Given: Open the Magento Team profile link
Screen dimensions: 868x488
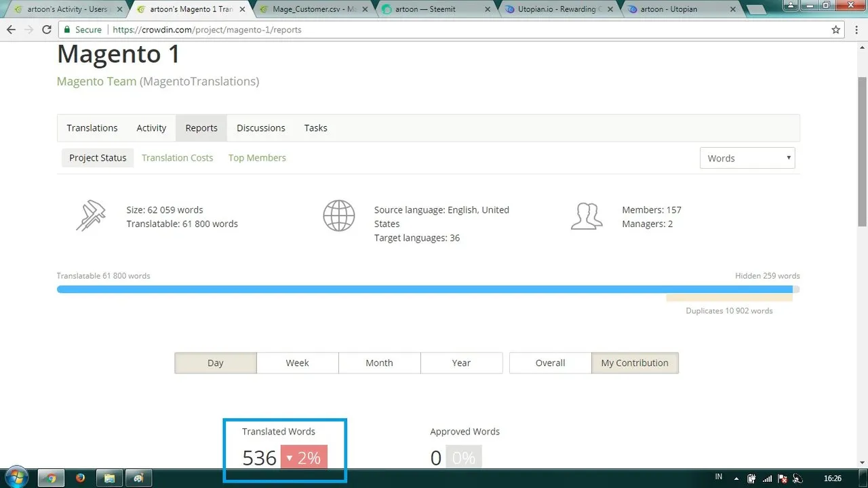Looking at the screenshot, I should point(96,81).
